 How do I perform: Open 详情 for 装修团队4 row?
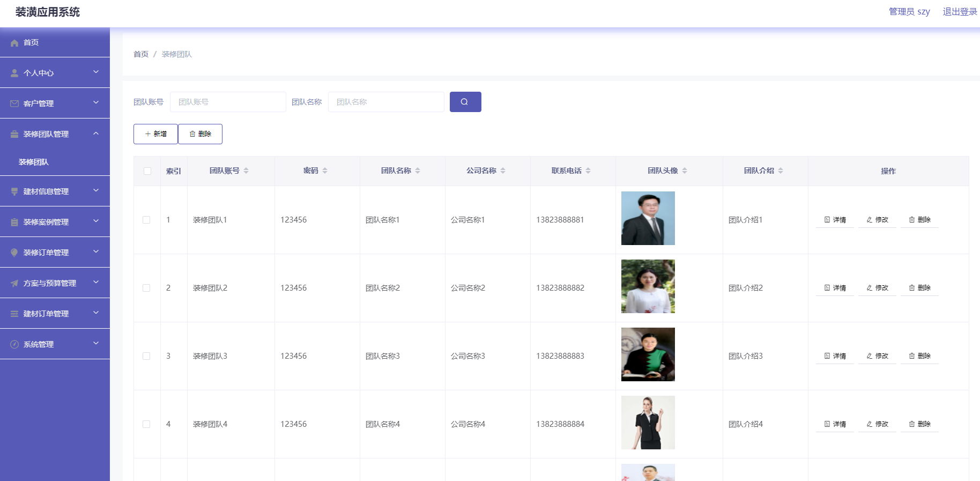click(x=835, y=424)
